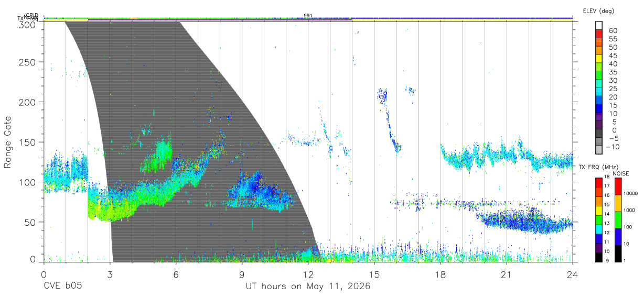Click the 'CVE b05' radar beam label
Screen dimensions: 644x297
pyautogui.click(x=63, y=287)
